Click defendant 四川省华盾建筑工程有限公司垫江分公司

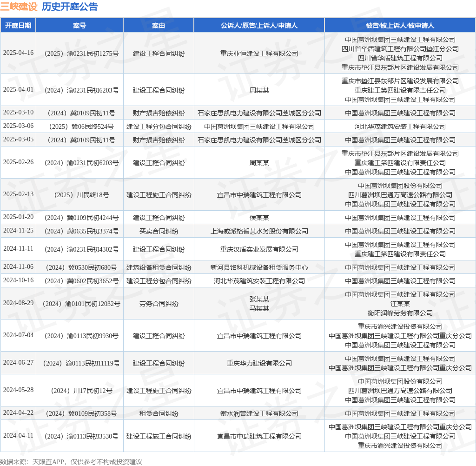tap(400, 49)
